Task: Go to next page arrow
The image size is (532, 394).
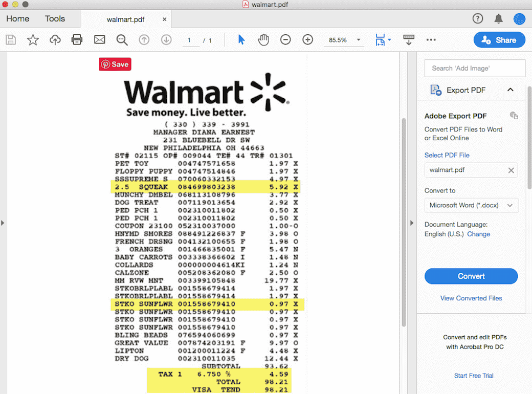Action: tap(166, 40)
